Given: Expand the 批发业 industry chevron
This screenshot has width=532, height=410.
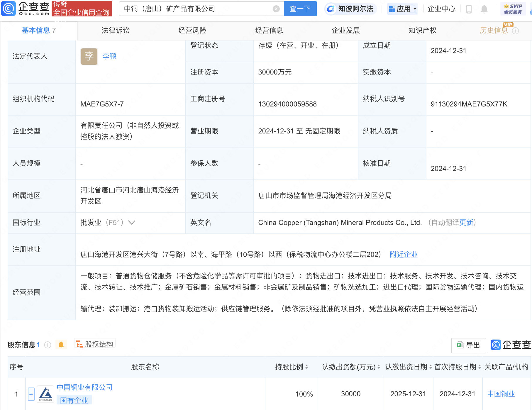Looking at the screenshot, I should tap(132, 223).
